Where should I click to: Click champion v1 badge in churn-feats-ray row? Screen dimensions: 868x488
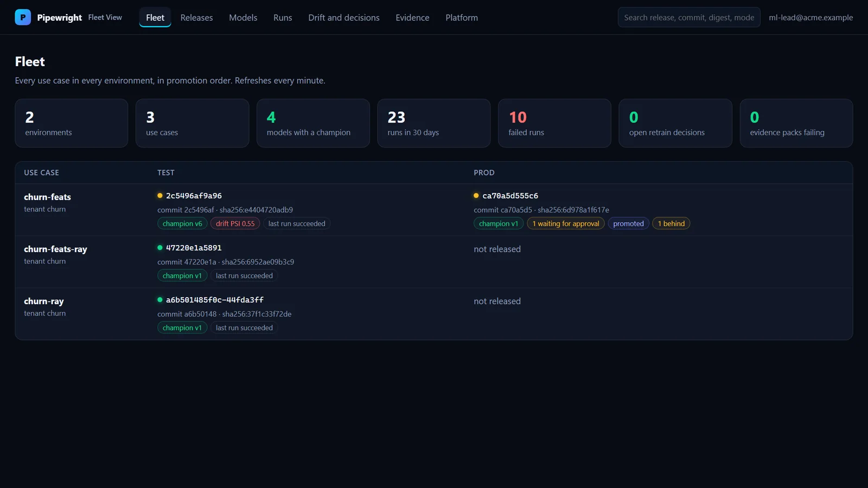point(182,275)
